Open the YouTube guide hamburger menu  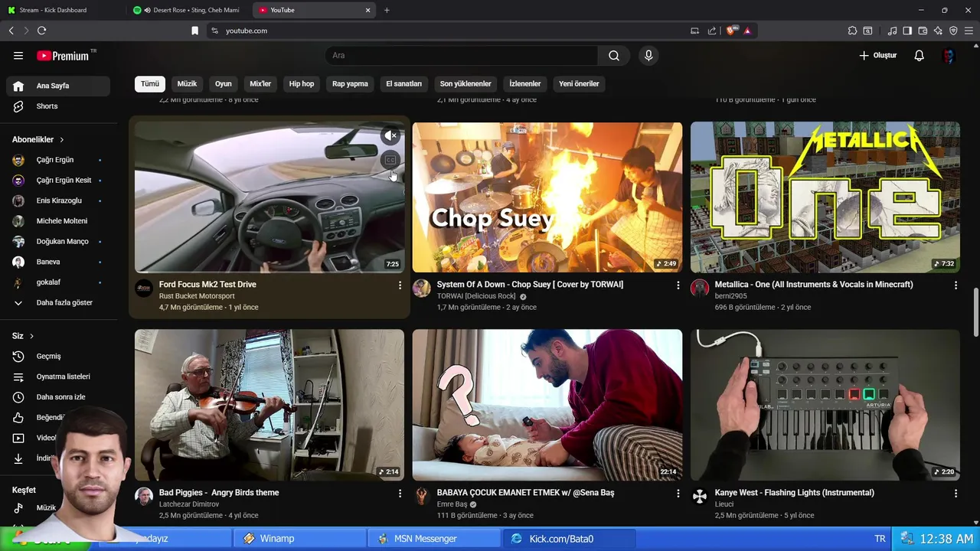click(x=18, y=56)
